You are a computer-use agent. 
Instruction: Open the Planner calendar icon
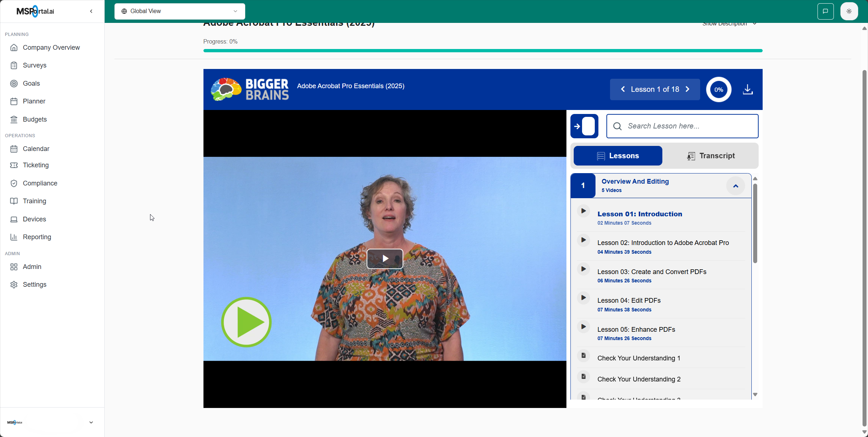(x=14, y=101)
